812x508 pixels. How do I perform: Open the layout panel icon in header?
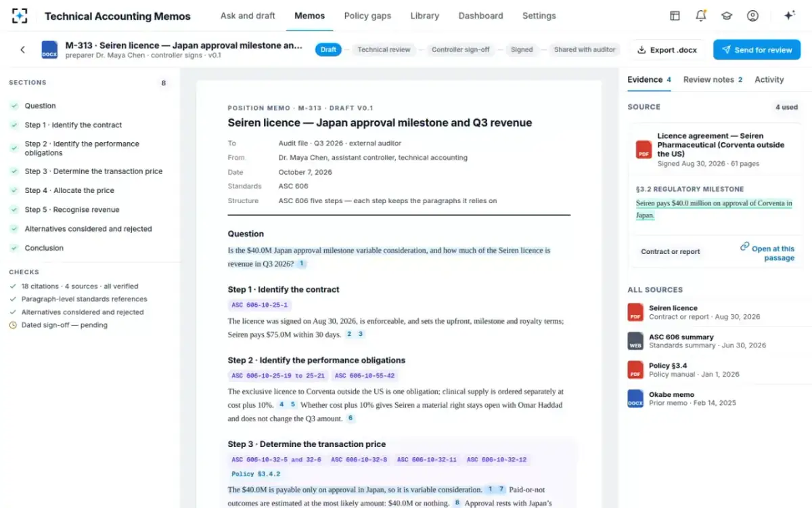(675, 16)
